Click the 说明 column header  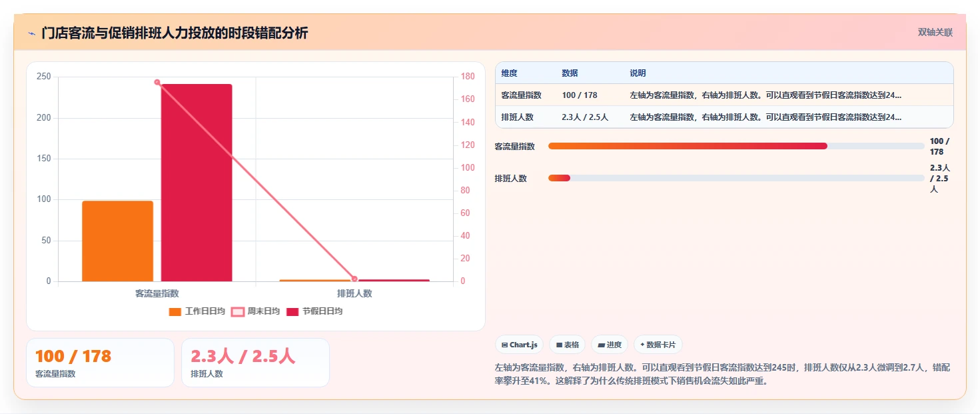pos(638,73)
